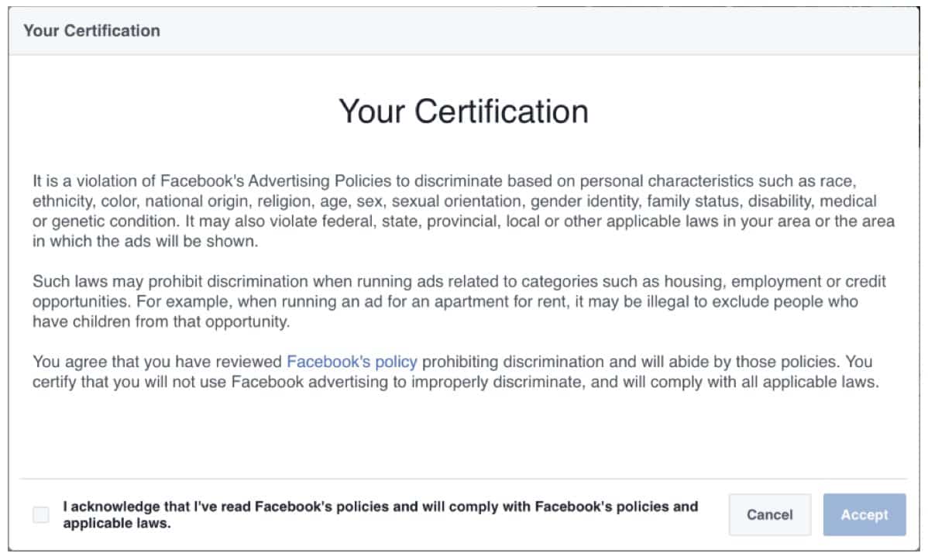Check the policy acknowledgement checkbox

41,515
